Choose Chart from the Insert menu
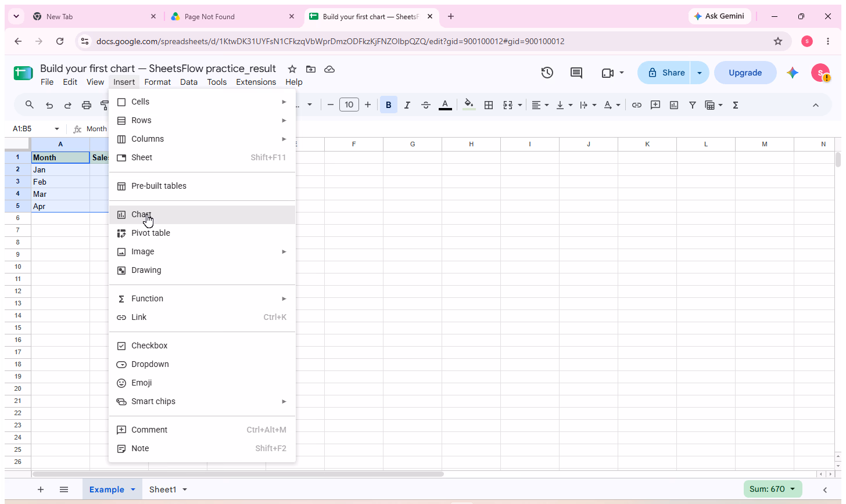The height and width of the screenshot is (504, 846). pyautogui.click(x=202, y=214)
